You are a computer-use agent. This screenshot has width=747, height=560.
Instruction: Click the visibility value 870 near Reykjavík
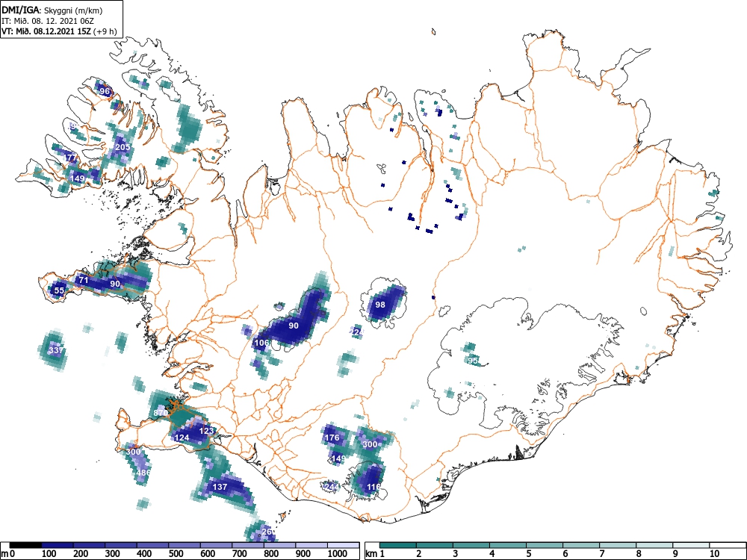coord(161,413)
